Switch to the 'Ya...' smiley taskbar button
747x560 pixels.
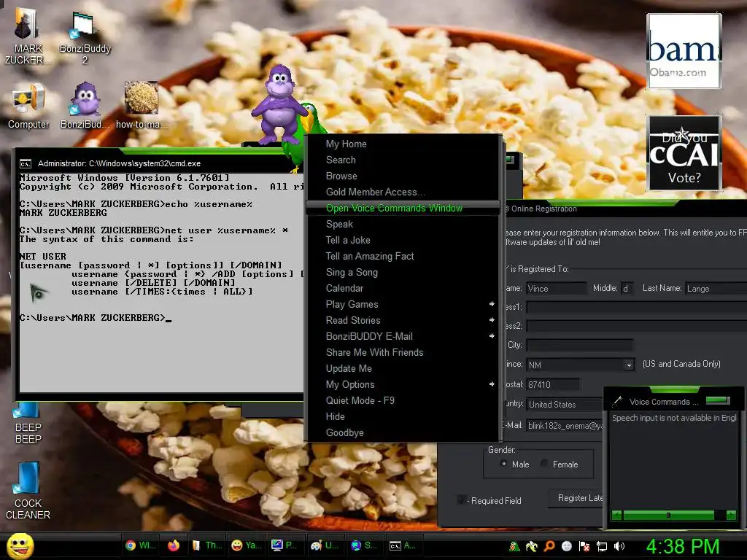click(x=247, y=545)
